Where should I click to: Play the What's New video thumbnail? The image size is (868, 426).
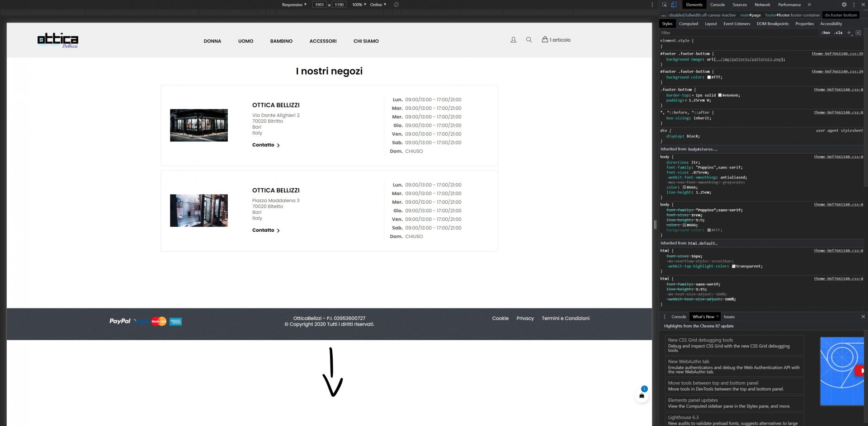tap(842, 371)
